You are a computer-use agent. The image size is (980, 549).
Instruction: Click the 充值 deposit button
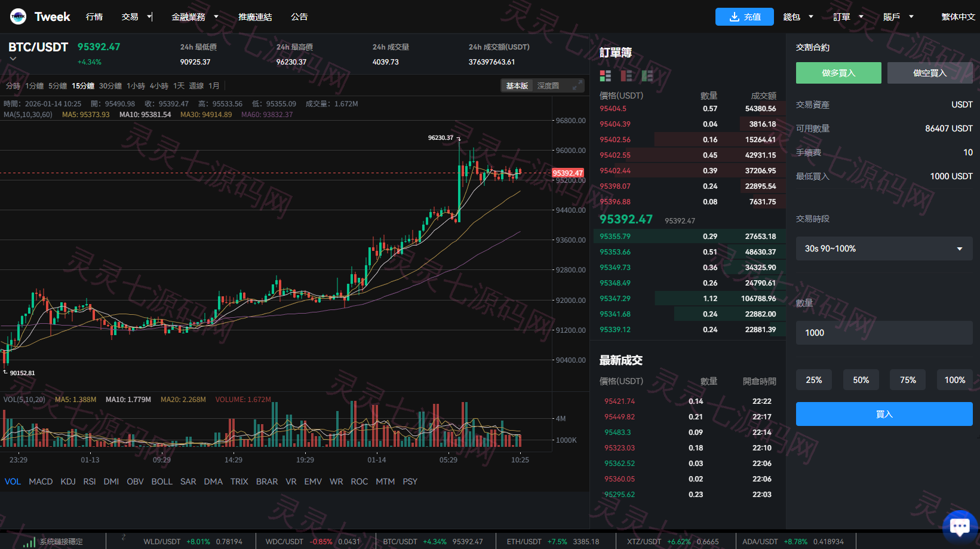[x=744, y=17]
